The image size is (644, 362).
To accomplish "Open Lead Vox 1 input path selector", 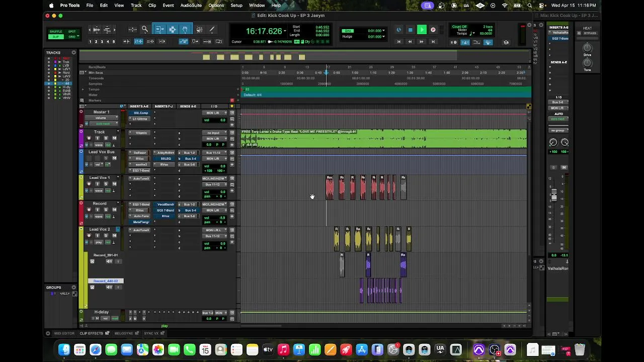I will 214,178.
